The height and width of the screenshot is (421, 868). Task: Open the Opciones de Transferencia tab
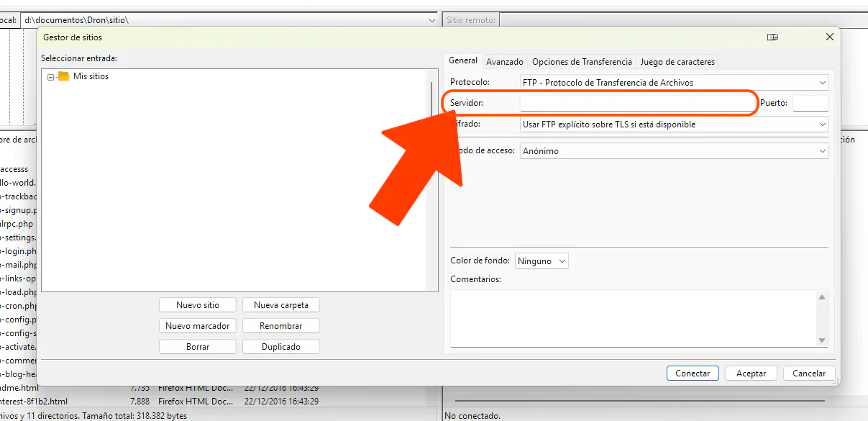click(x=581, y=61)
